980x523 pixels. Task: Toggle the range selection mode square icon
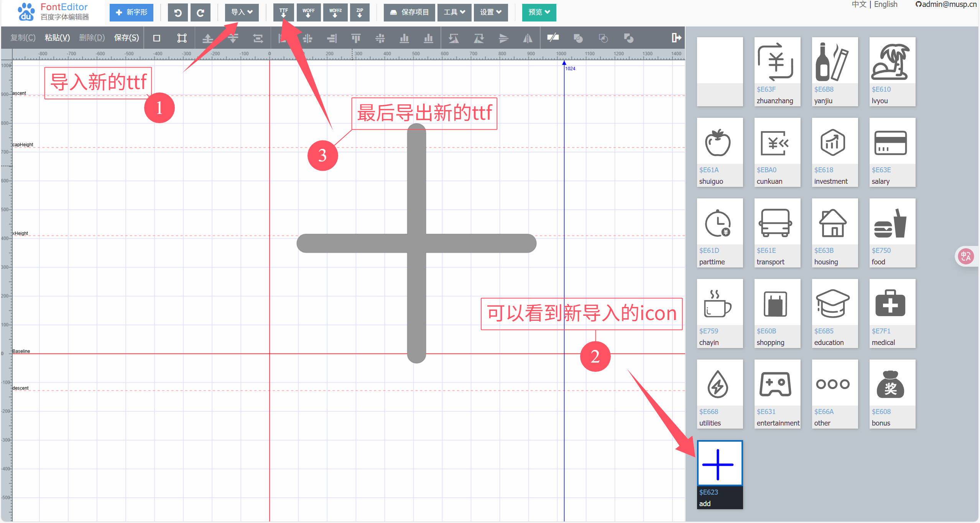(x=156, y=38)
